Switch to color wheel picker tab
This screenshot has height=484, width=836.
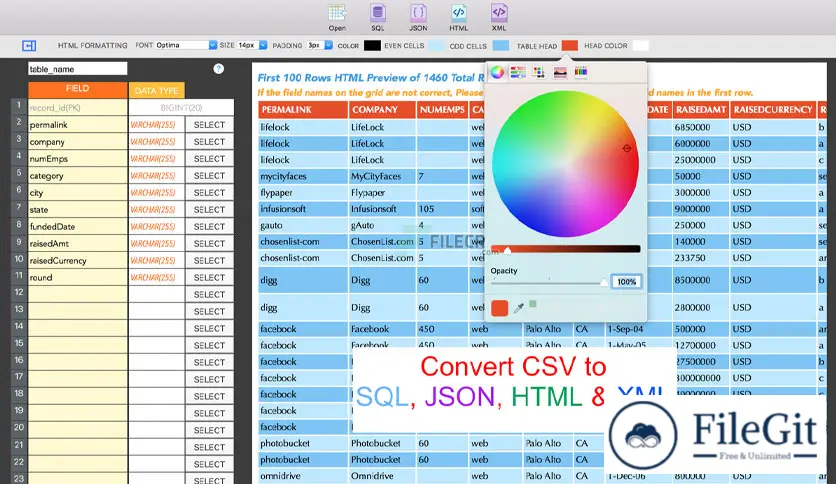(x=497, y=72)
